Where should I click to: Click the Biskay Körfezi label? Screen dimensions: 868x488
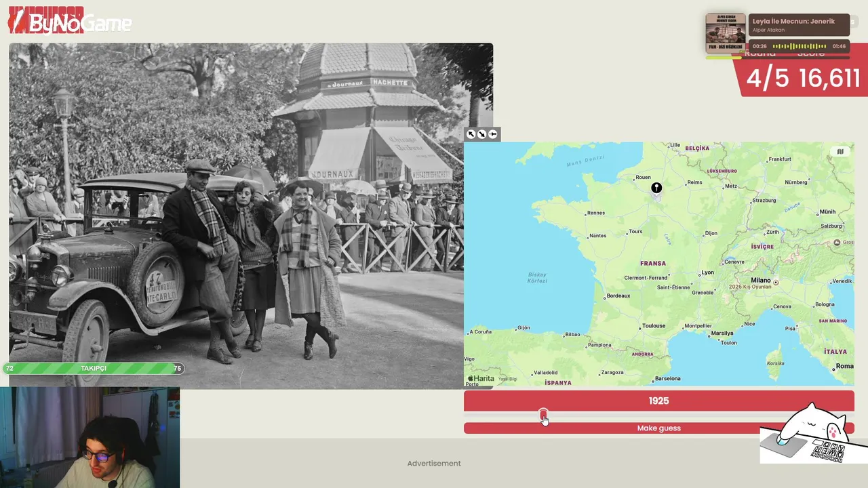tap(537, 278)
